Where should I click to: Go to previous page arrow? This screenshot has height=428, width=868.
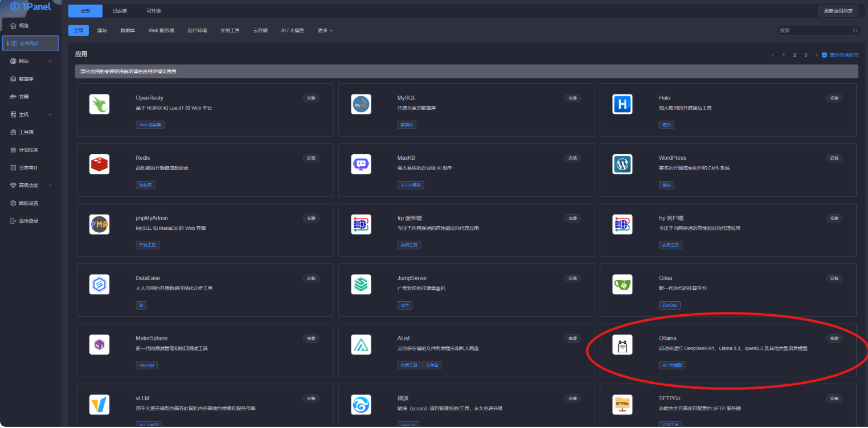pos(773,55)
